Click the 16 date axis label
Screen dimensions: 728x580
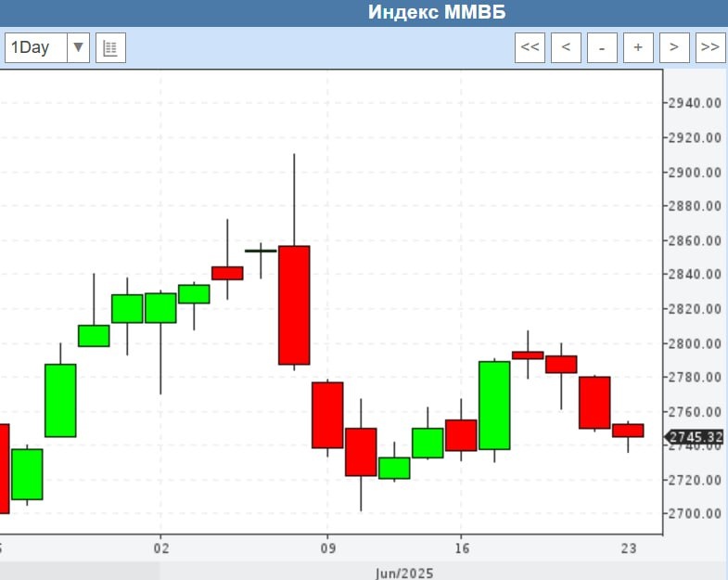462,548
